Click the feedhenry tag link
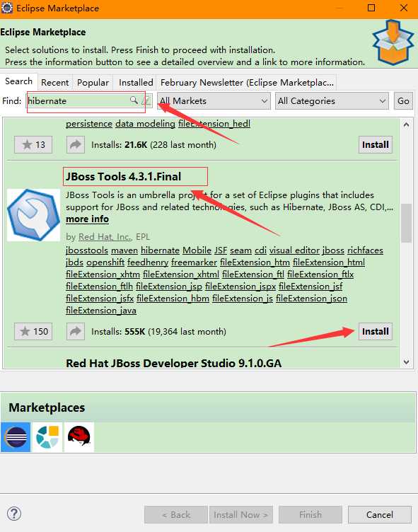This screenshot has height=532, width=418. tap(148, 262)
